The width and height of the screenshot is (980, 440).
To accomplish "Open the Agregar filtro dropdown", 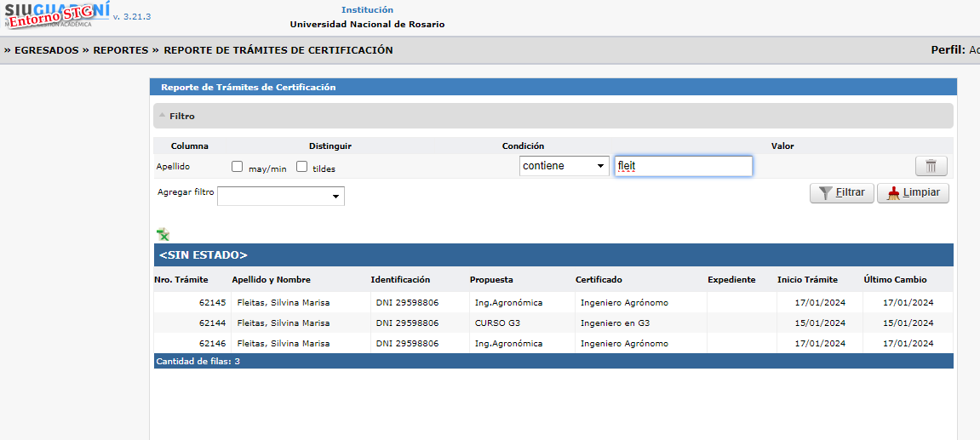I will [281, 197].
